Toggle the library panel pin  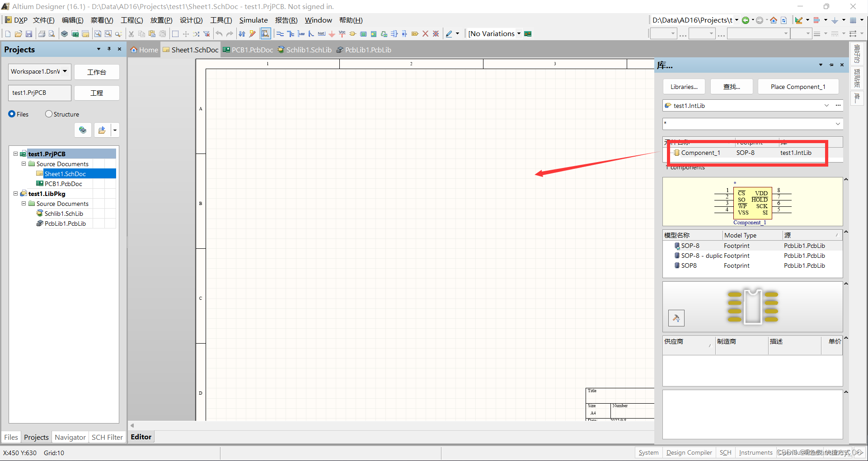coord(831,65)
